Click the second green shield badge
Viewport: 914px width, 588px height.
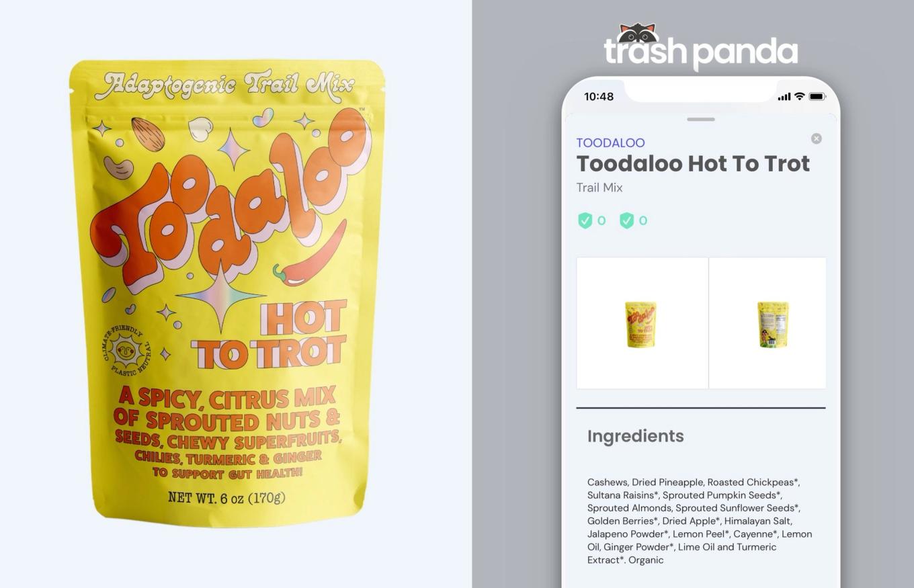(626, 220)
